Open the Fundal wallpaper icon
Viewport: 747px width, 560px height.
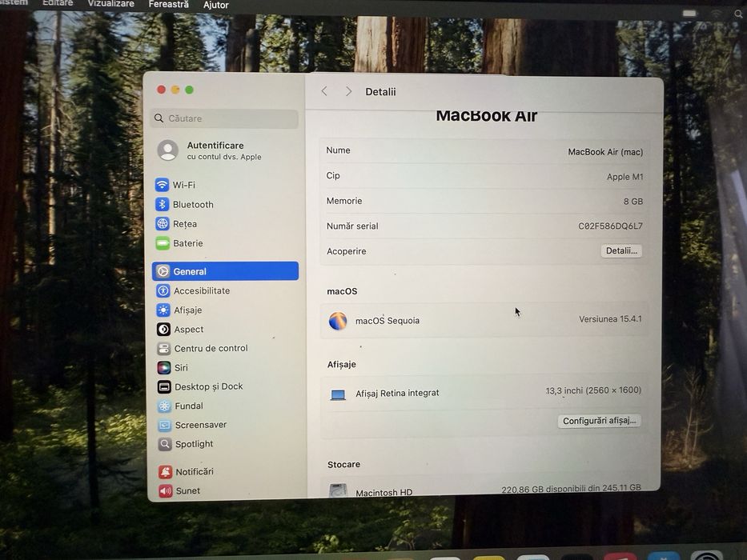[164, 406]
